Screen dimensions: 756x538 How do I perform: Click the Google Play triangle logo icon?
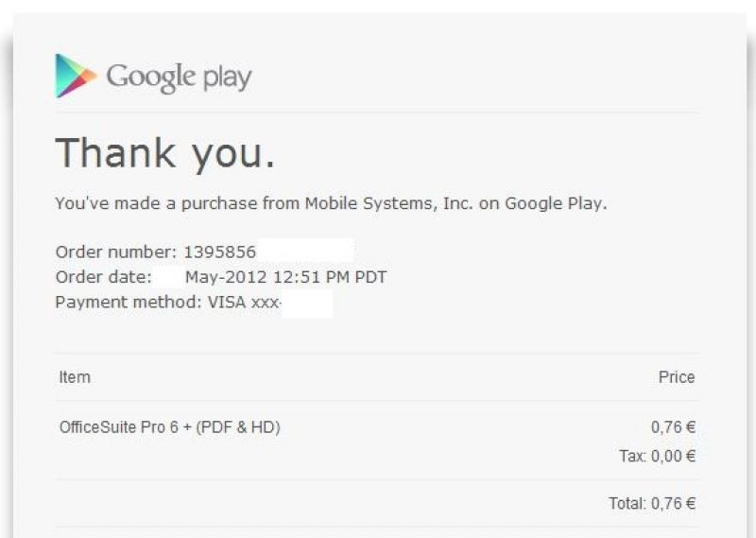tap(76, 76)
